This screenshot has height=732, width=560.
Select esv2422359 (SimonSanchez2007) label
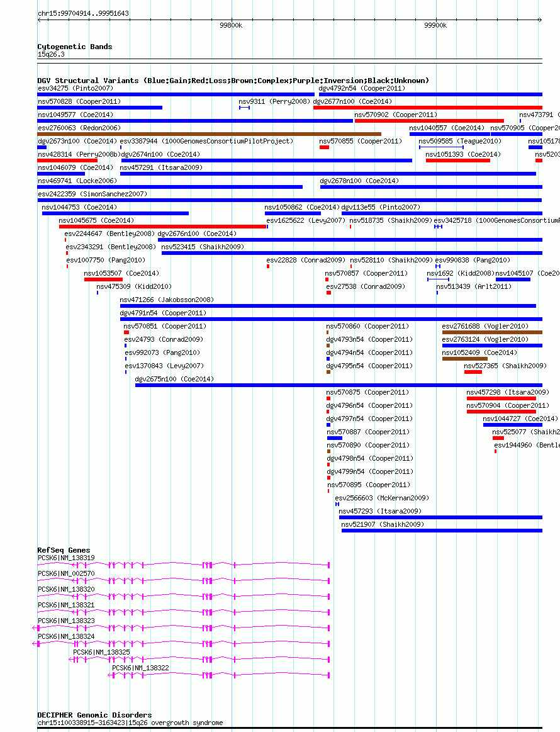click(x=92, y=194)
